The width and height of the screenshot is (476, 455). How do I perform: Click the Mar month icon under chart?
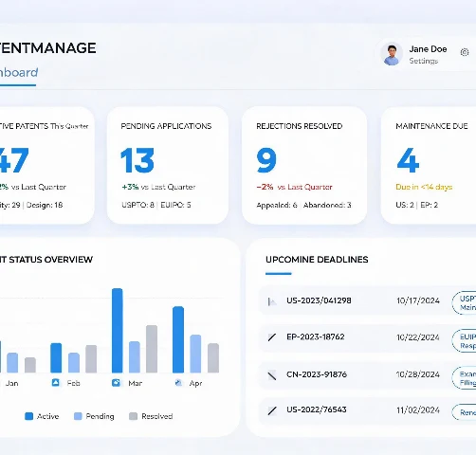[x=116, y=383]
